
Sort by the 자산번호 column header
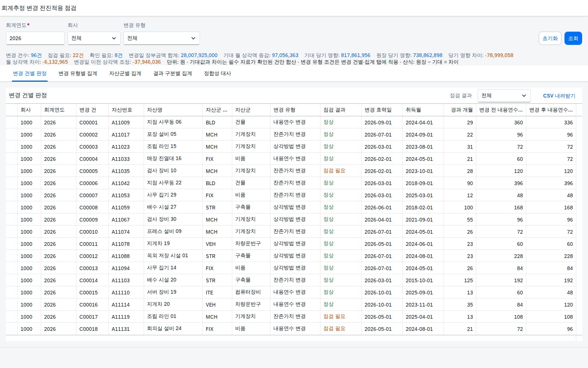(x=126, y=110)
